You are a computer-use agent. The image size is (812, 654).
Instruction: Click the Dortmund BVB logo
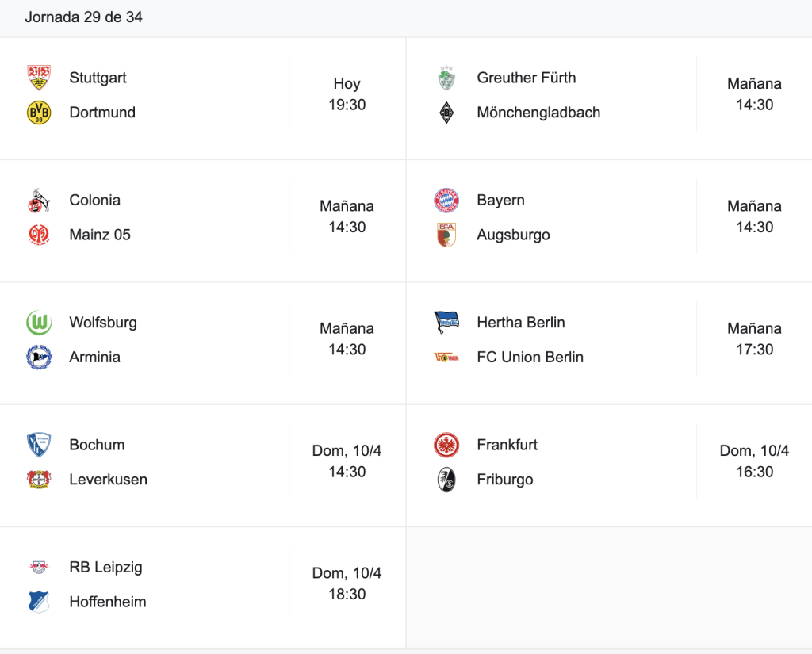[39, 113]
